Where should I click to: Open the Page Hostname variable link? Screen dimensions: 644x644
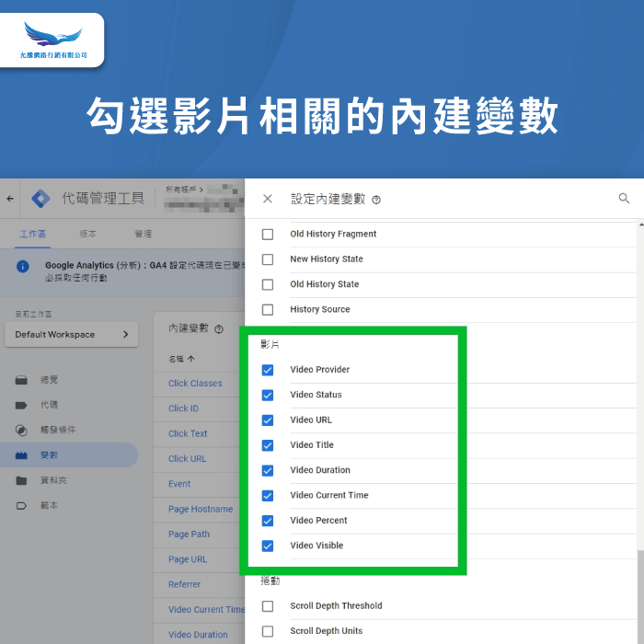[201, 509]
